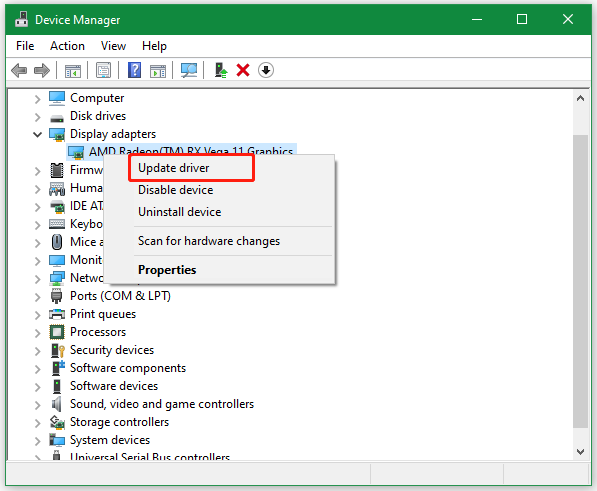Expand the Disk drives category
Screen dimensions: 597x491
pyautogui.click(x=37, y=117)
